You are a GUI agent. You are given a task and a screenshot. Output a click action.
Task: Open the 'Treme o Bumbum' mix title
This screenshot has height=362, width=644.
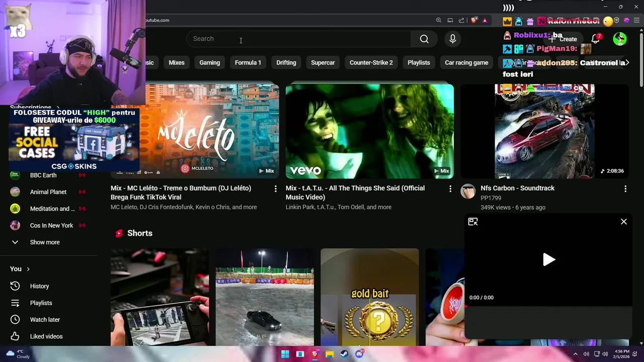pyautogui.click(x=181, y=193)
